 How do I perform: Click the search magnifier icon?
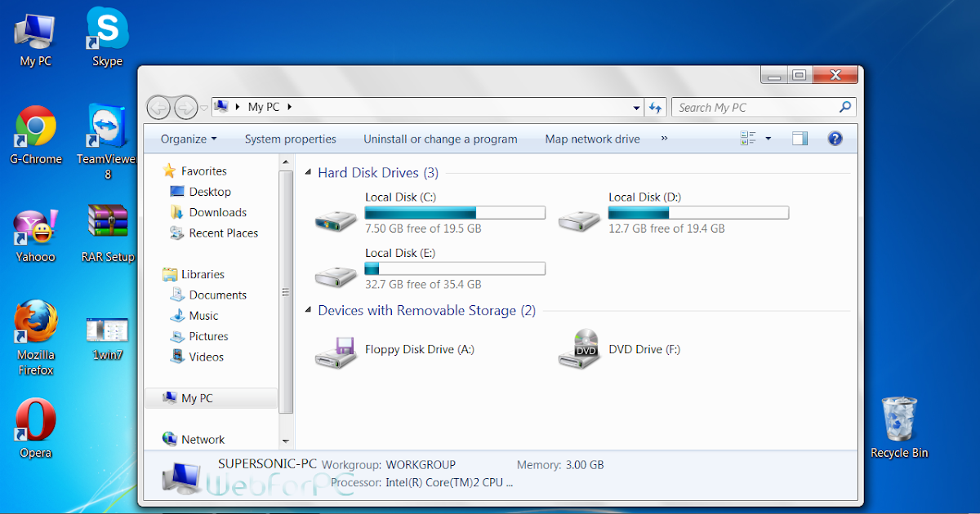point(845,107)
